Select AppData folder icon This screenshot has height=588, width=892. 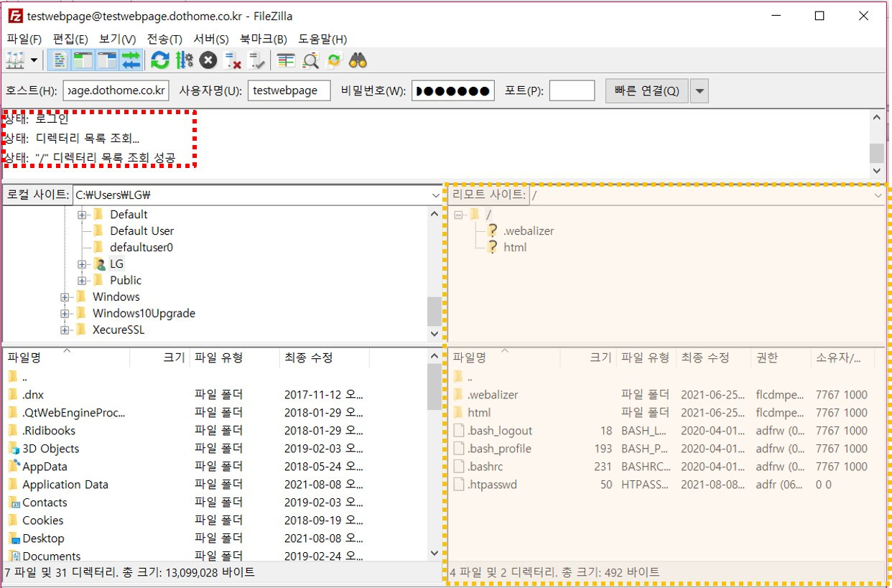13,467
